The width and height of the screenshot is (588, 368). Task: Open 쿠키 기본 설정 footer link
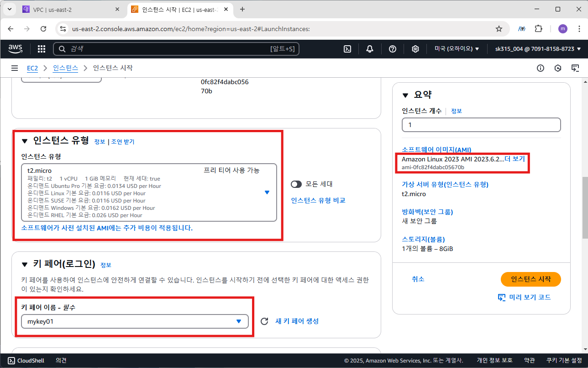[x=564, y=361]
